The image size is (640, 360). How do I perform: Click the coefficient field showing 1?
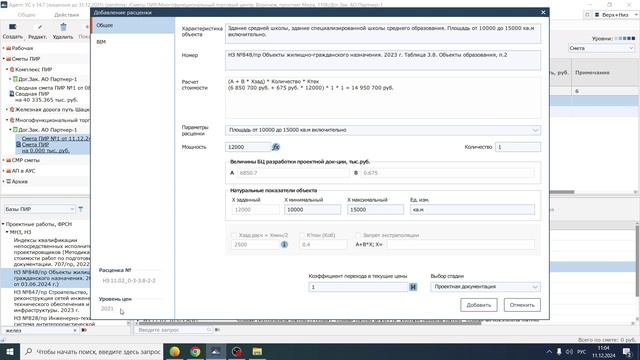(x=358, y=287)
